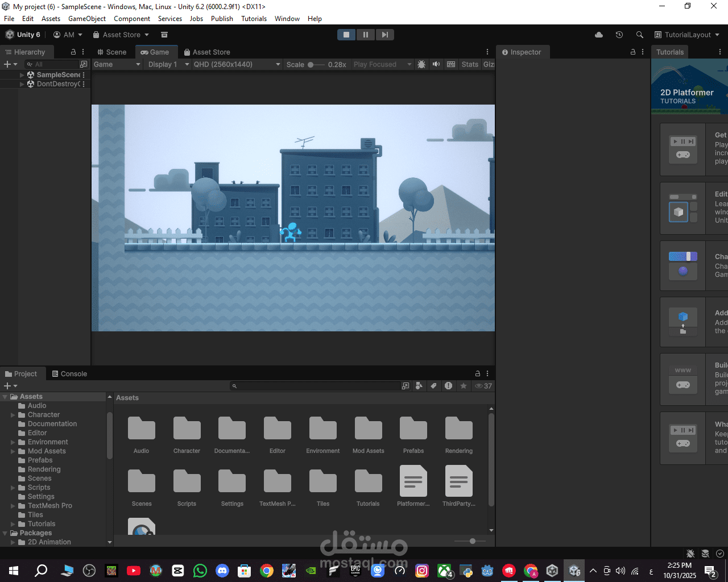728x582 pixels.
Task: Toggle Gizmos button in Game view
Action: (489, 64)
